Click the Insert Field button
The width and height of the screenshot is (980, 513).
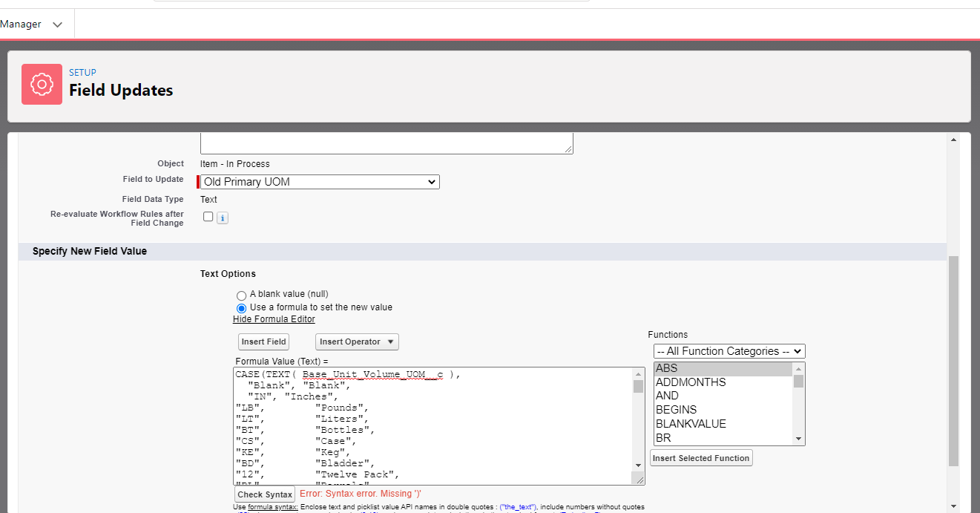coord(263,342)
